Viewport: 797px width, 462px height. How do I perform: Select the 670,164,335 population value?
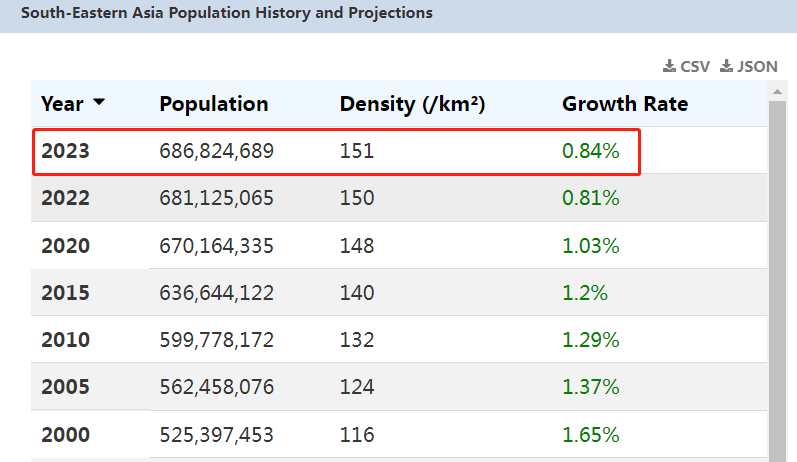[216, 246]
